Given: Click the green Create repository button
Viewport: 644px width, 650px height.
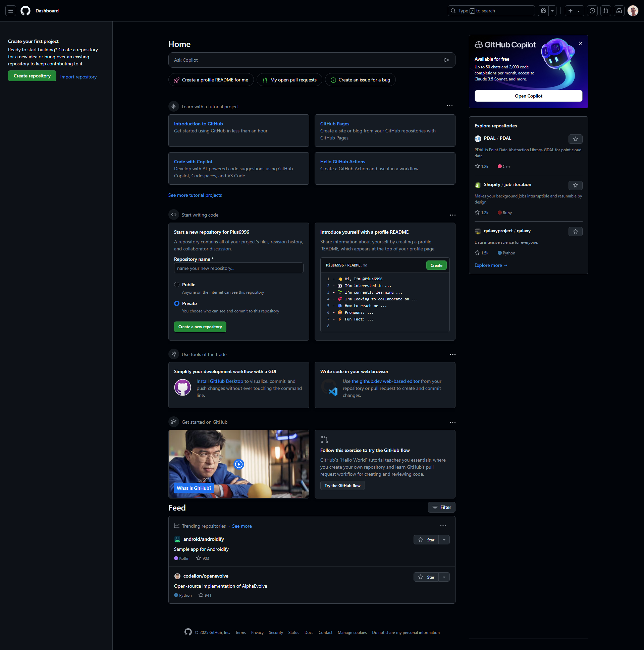Looking at the screenshot, I should click(x=32, y=76).
